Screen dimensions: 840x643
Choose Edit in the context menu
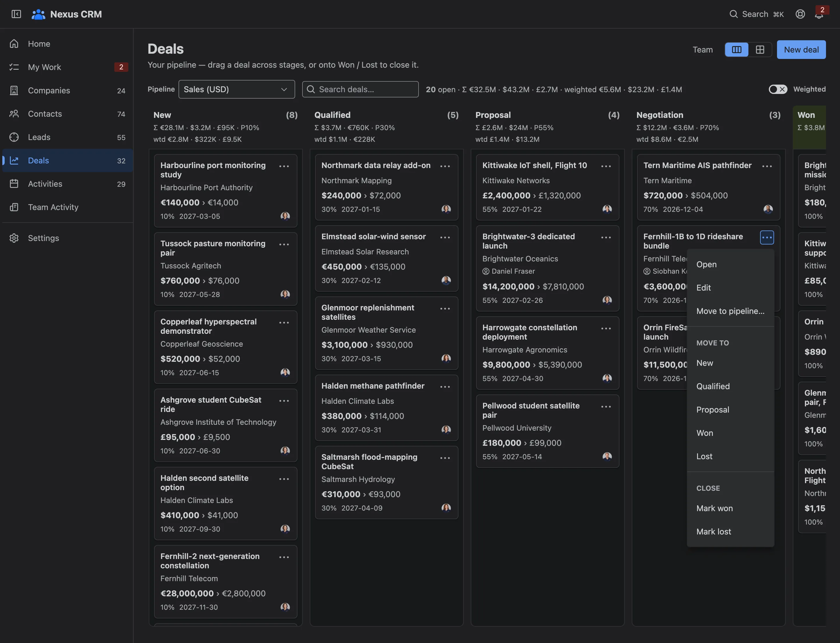[x=731, y=287]
